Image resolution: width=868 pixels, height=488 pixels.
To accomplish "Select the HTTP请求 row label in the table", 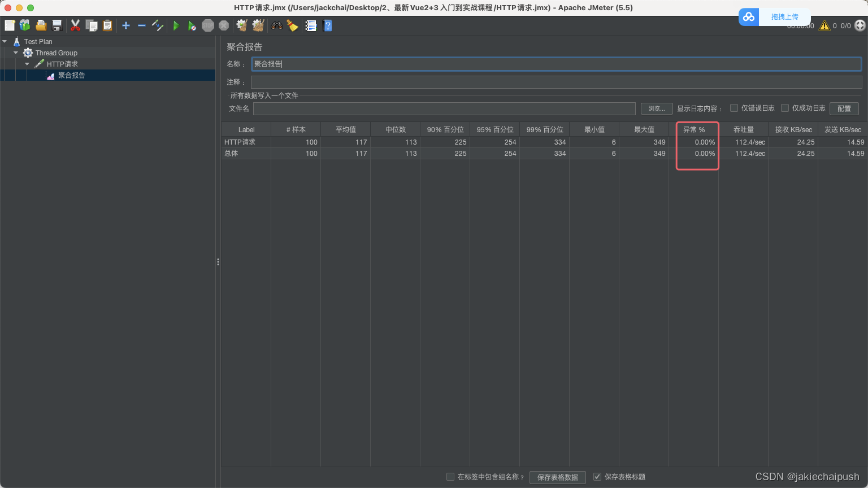I will point(240,142).
